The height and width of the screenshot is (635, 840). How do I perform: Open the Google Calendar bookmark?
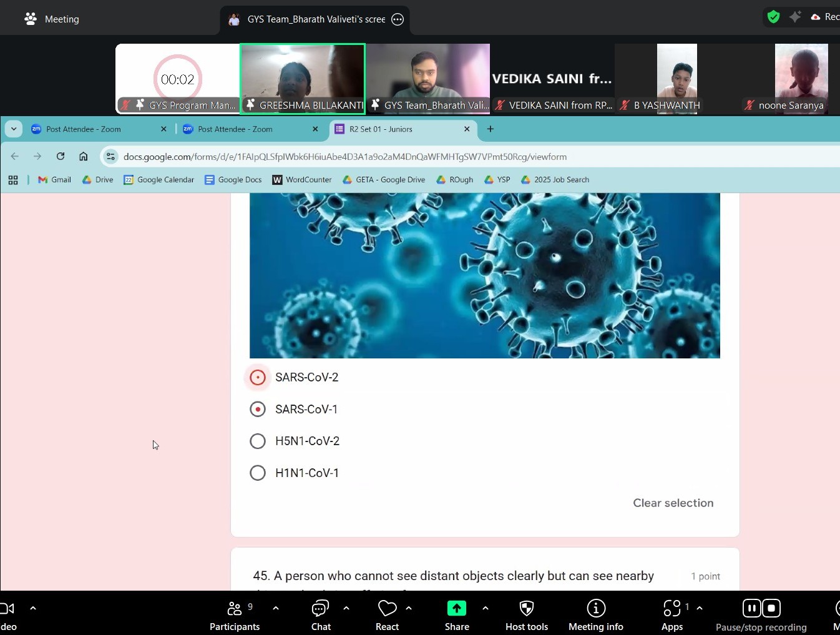[159, 180]
